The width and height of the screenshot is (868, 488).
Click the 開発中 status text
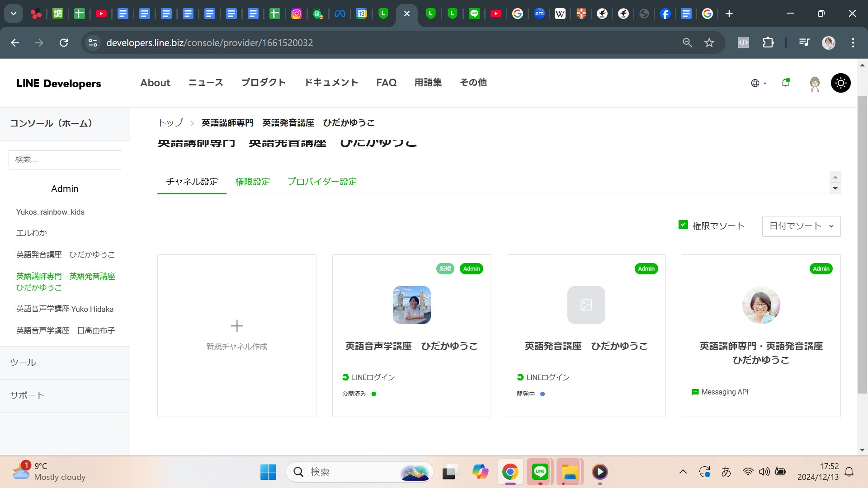coord(526,394)
